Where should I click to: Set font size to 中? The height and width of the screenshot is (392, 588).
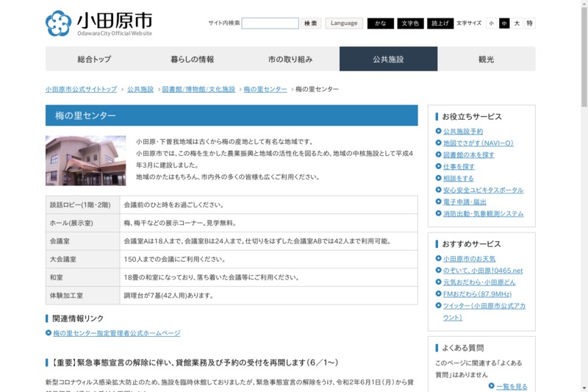[504, 24]
